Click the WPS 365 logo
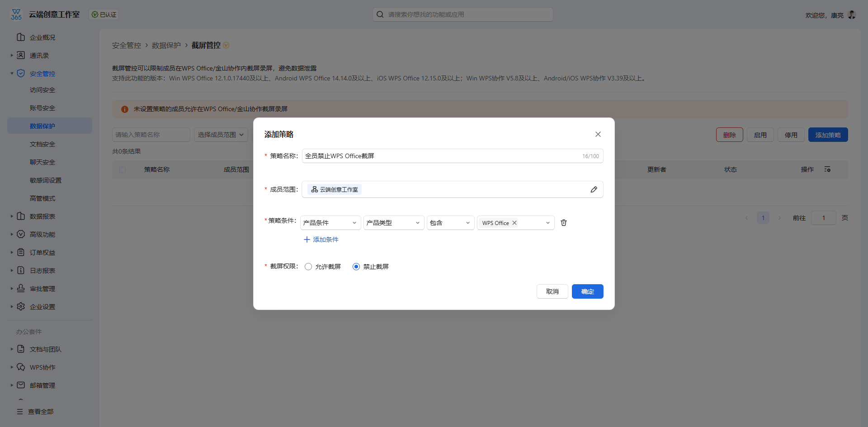868x427 pixels. tap(16, 14)
